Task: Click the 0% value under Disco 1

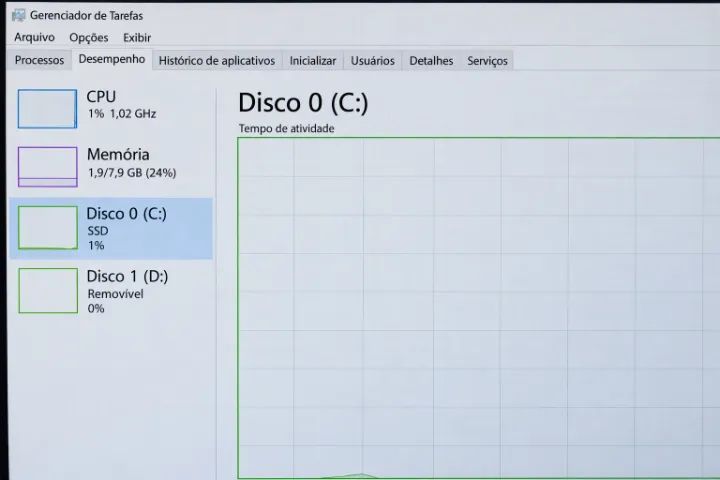Action: coord(96,308)
